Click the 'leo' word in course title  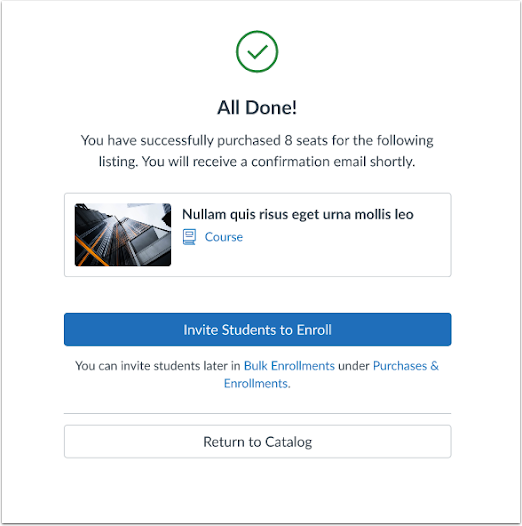click(x=404, y=214)
